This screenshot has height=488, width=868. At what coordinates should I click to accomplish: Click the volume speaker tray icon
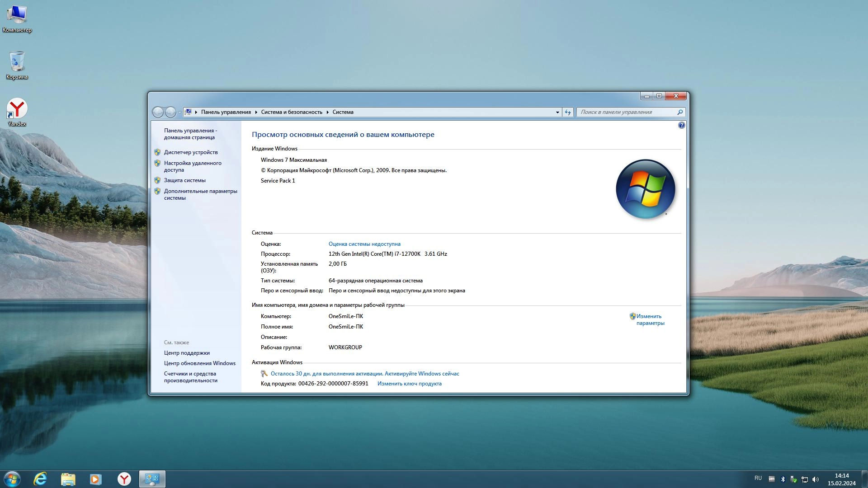pos(816,479)
